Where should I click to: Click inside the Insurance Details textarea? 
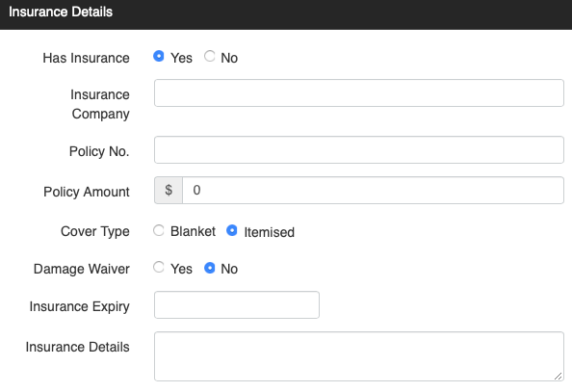point(359,356)
